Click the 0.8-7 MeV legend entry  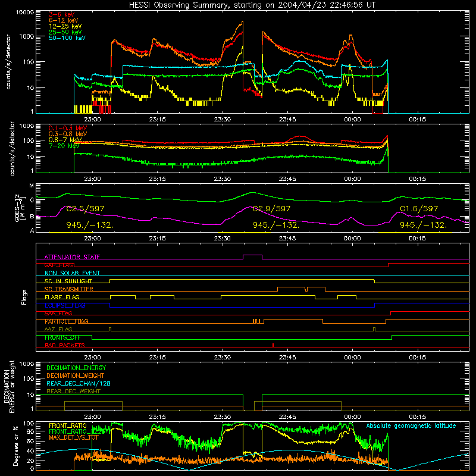click(x=65, y=140)
